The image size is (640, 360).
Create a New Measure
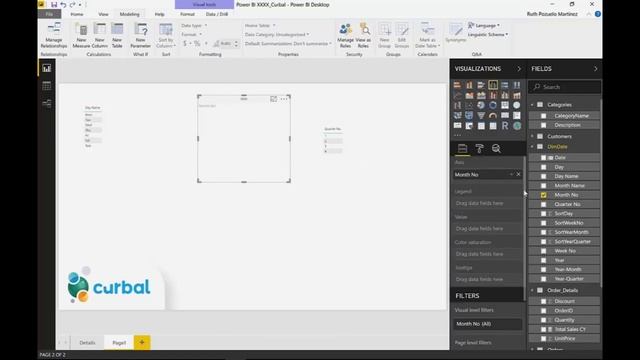click(81, 36)
